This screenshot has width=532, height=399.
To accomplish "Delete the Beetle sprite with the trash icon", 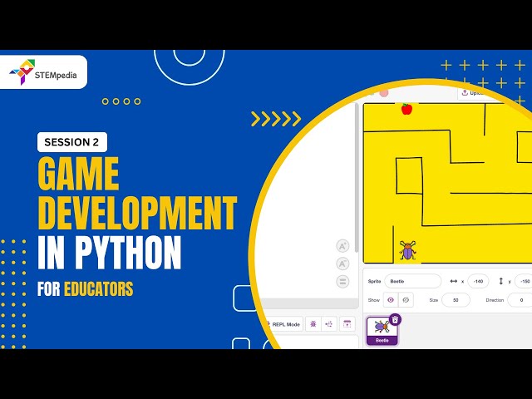I will click(395, 319).
